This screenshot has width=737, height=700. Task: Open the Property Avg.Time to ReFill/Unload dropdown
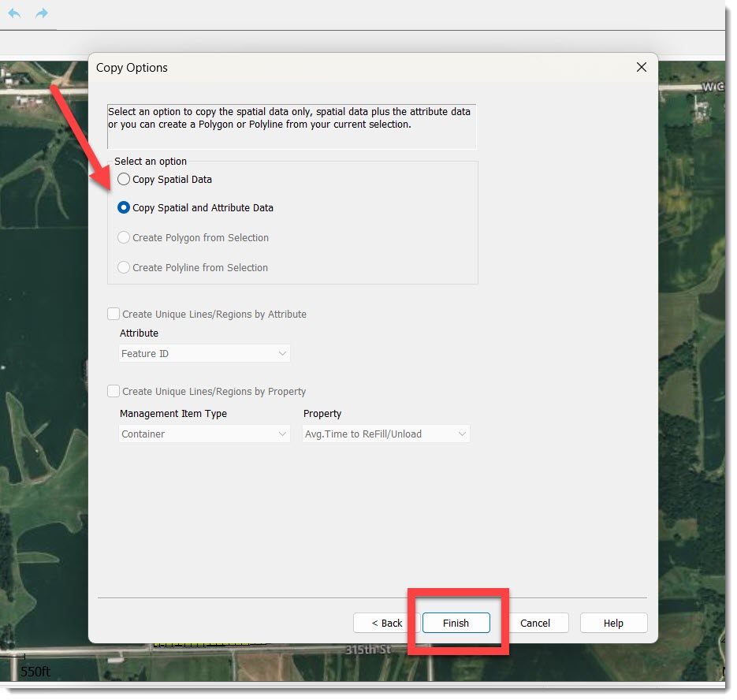point(386,434)
